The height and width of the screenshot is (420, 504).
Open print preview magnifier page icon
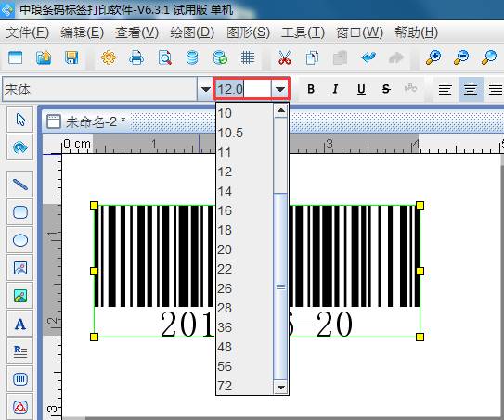point(165,58)
